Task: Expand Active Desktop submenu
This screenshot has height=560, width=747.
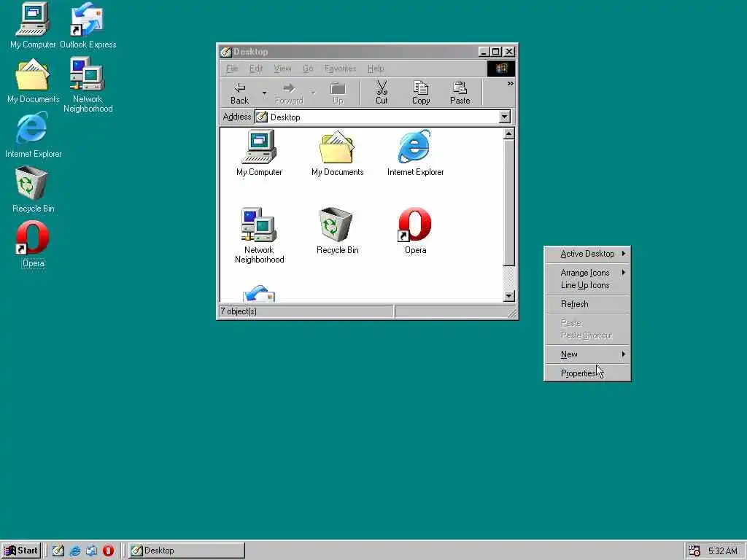Action: pyautogui.click(x=587, y=254)
